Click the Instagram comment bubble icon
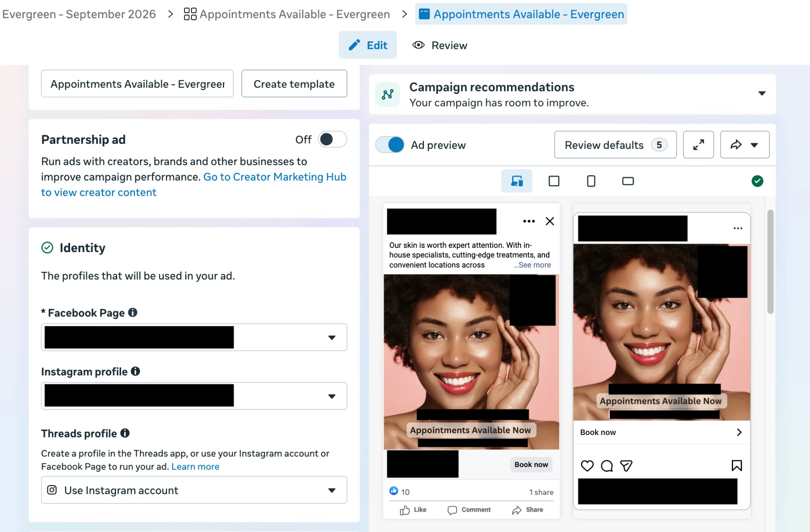 point(607,465)
